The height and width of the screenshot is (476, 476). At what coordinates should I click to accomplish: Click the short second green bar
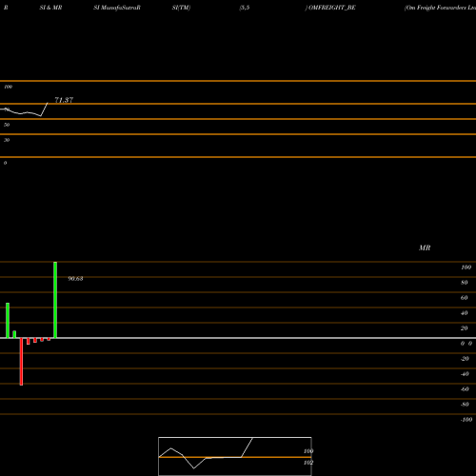[x=14, y=334]
